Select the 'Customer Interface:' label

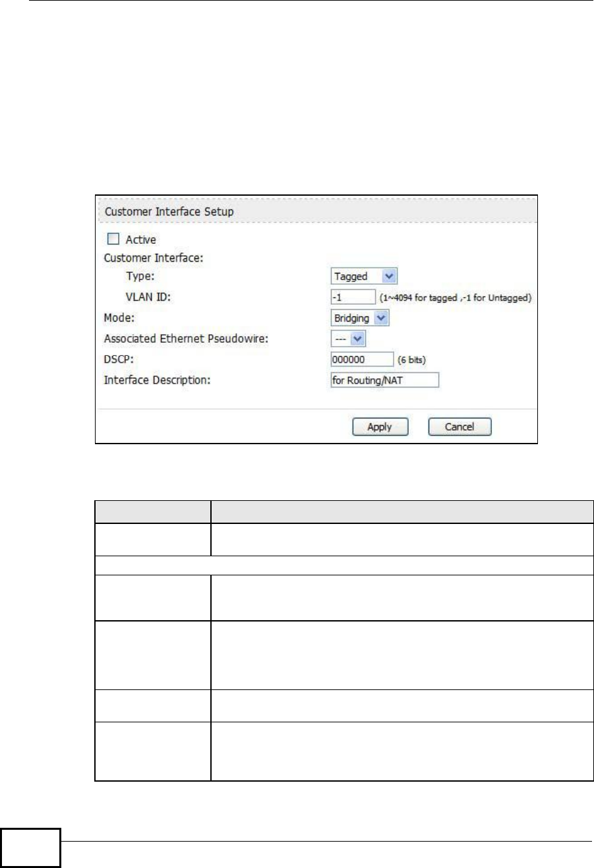point(154,258)
